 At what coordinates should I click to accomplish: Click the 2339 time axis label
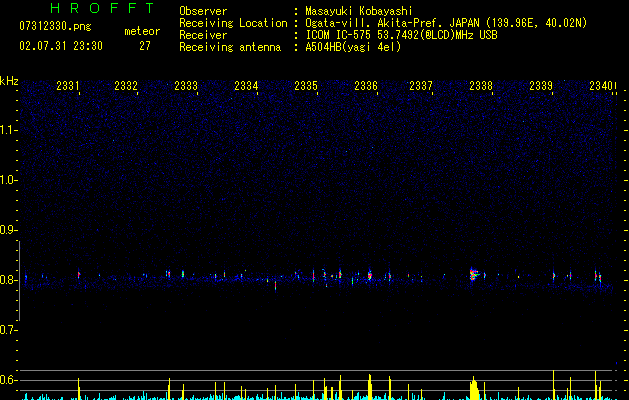541,86
